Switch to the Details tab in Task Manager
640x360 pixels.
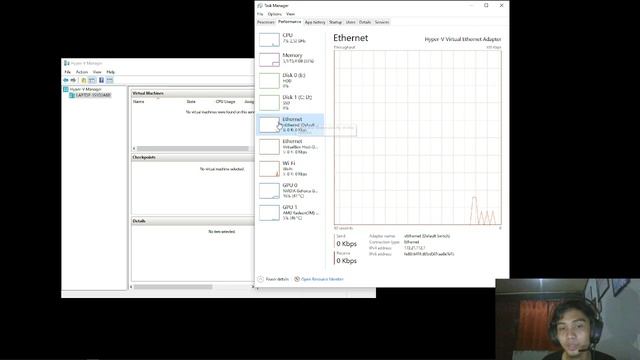tap(365, 22)
